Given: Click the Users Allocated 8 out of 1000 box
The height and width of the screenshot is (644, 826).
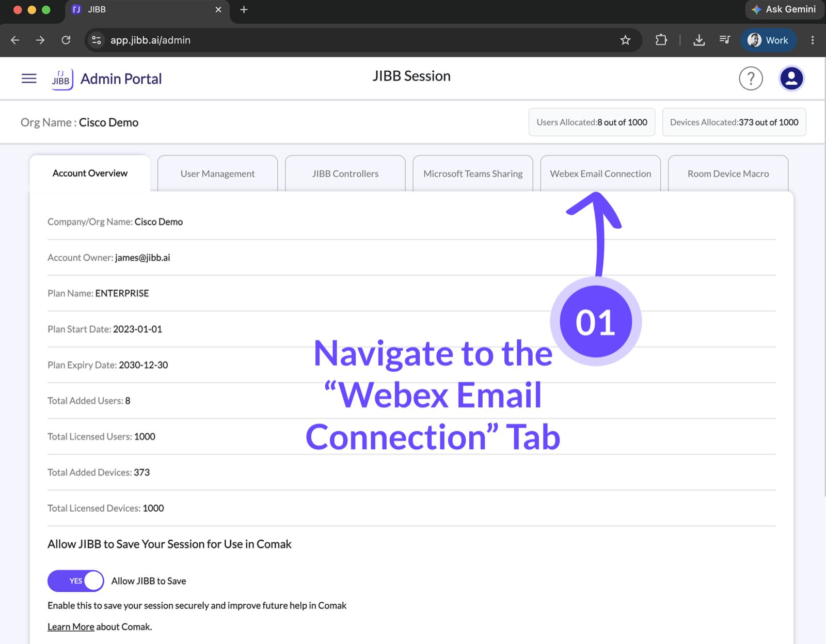Looking at the screenshot, I should click(592, 122).
